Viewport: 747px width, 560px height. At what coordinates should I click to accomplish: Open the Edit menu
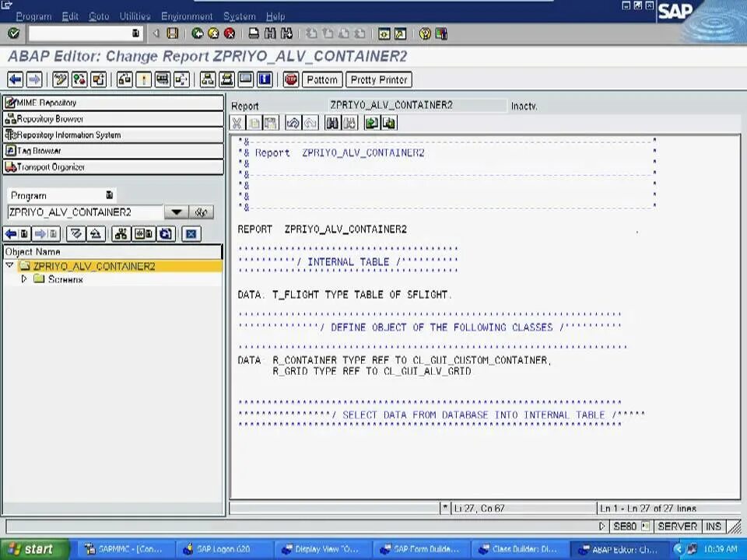(x=70, y=16)
